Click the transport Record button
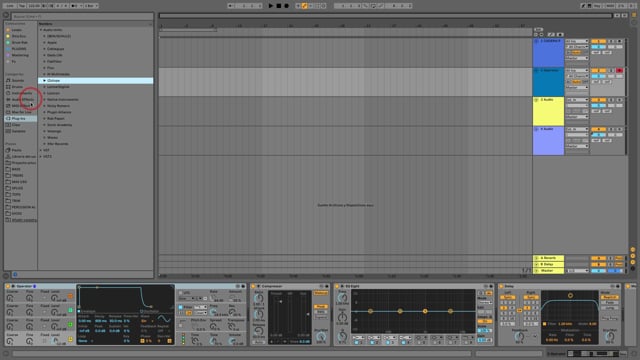 point(287,6)
